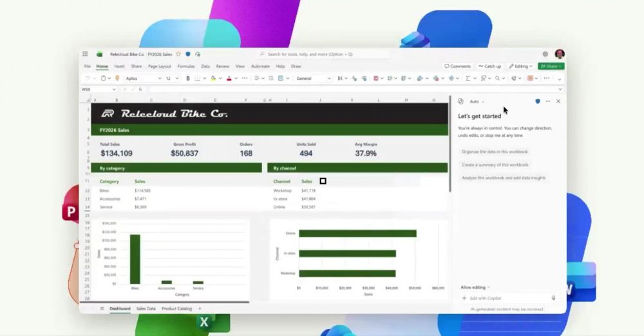Viewport: 644px width, 336px height.
Task: Select the Format Painter brush
Action: click(117, 78)
